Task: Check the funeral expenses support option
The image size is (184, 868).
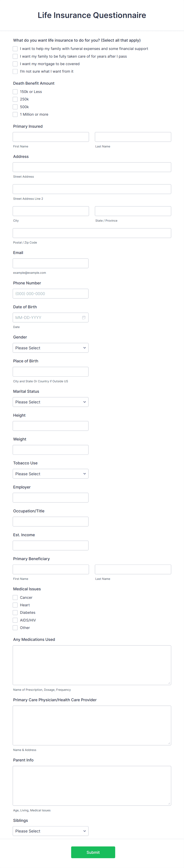Action: (x=15, y=49)
